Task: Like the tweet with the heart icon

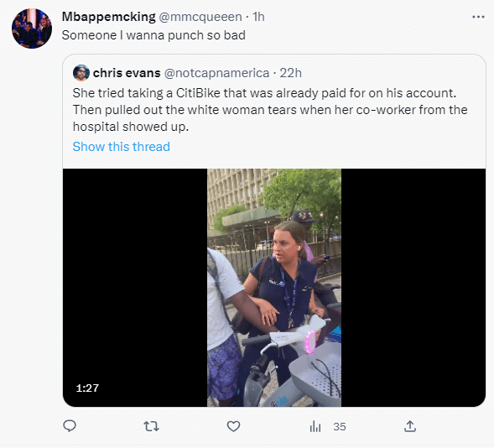Action: click(233, 426)
